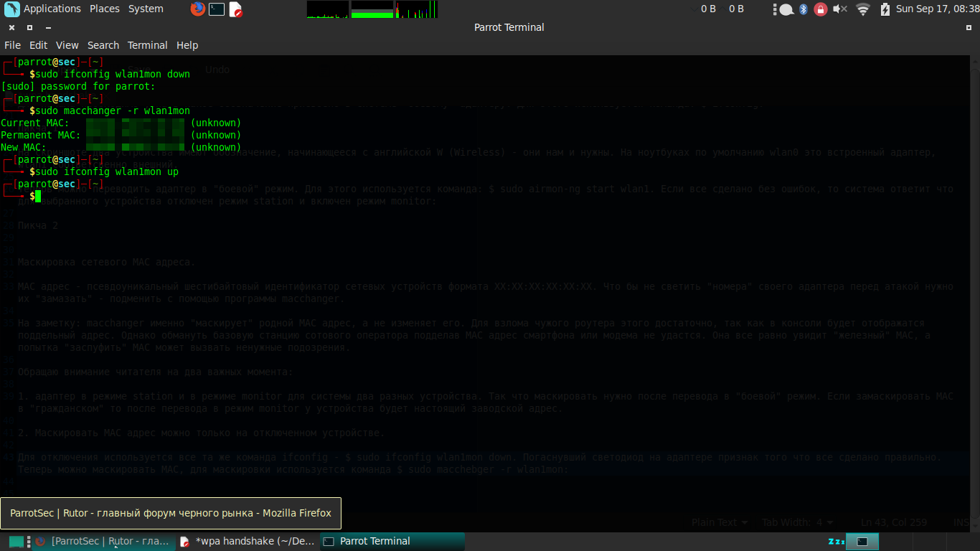Click the show desktop button
The width and height of the screenshot is (980, 551).
[17, 542]
